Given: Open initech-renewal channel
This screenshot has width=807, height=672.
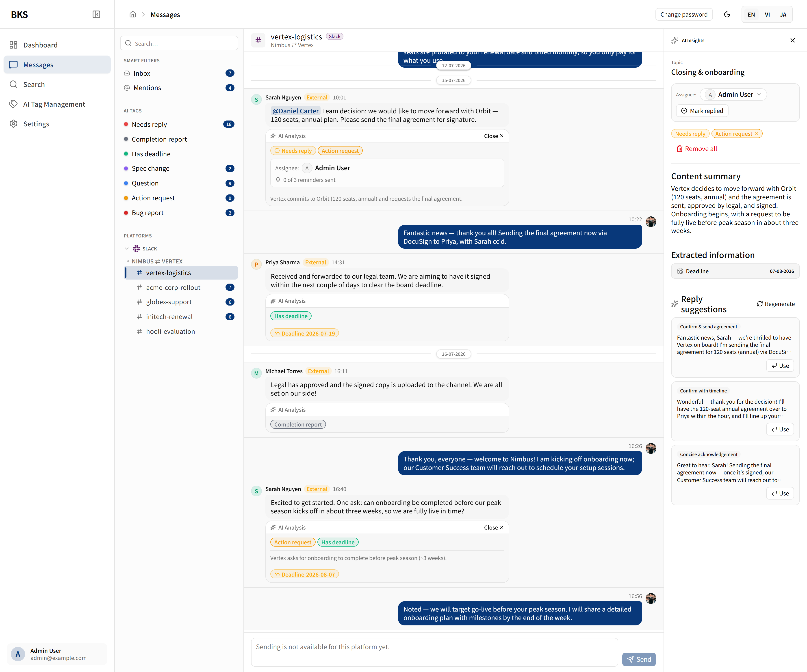Looking at the screenshot, I should point(181,317).
